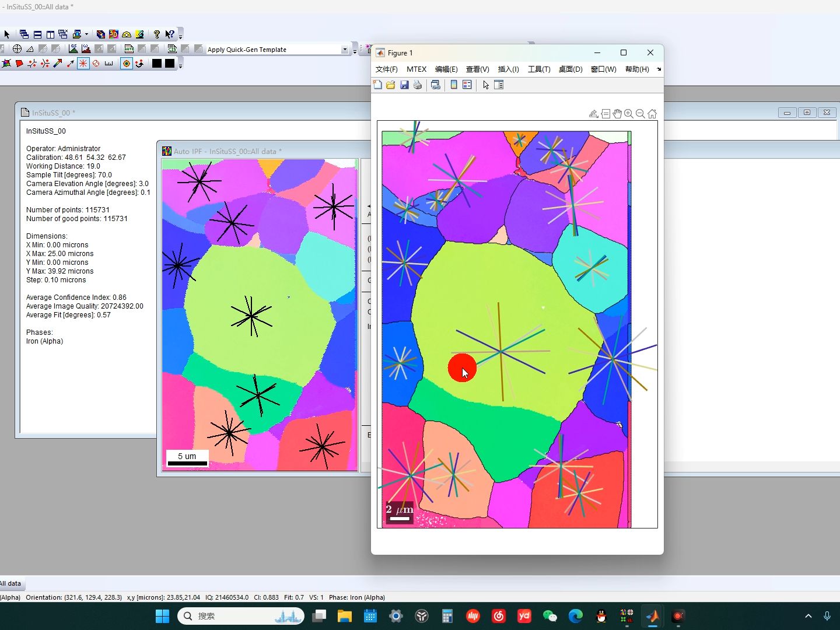
Task: Click the axes export icon above plot
Action: point(593,114)
